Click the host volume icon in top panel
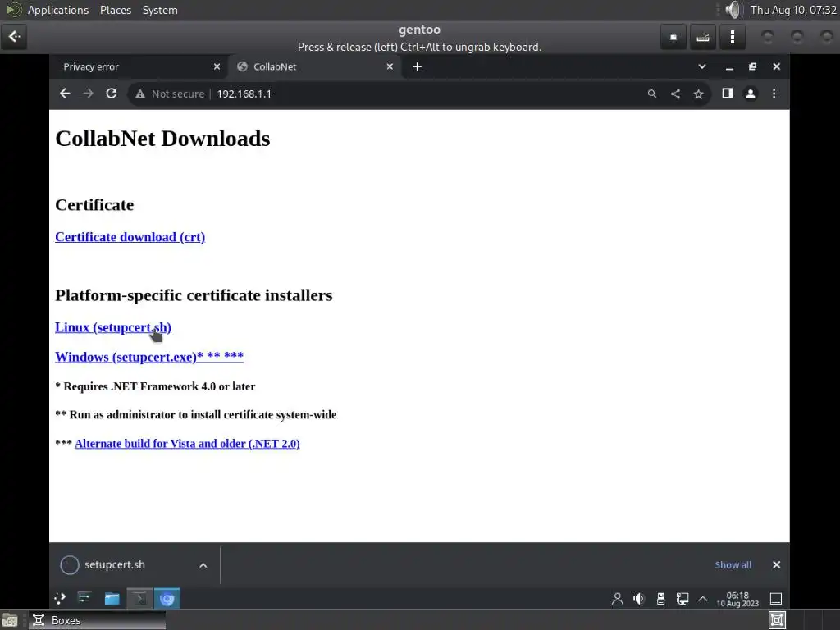This screenshot has height=630, width=840. pos(733,10)
